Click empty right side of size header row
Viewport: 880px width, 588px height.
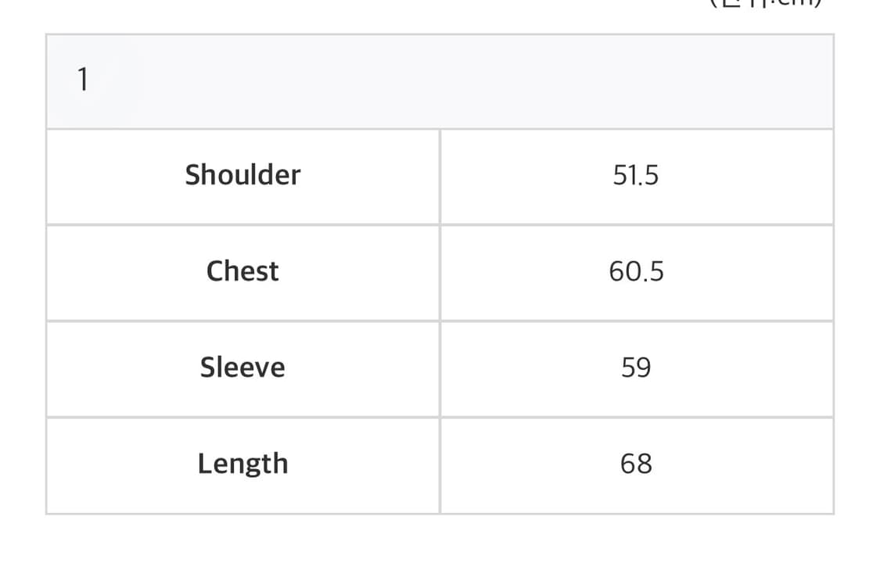[626, 80]
